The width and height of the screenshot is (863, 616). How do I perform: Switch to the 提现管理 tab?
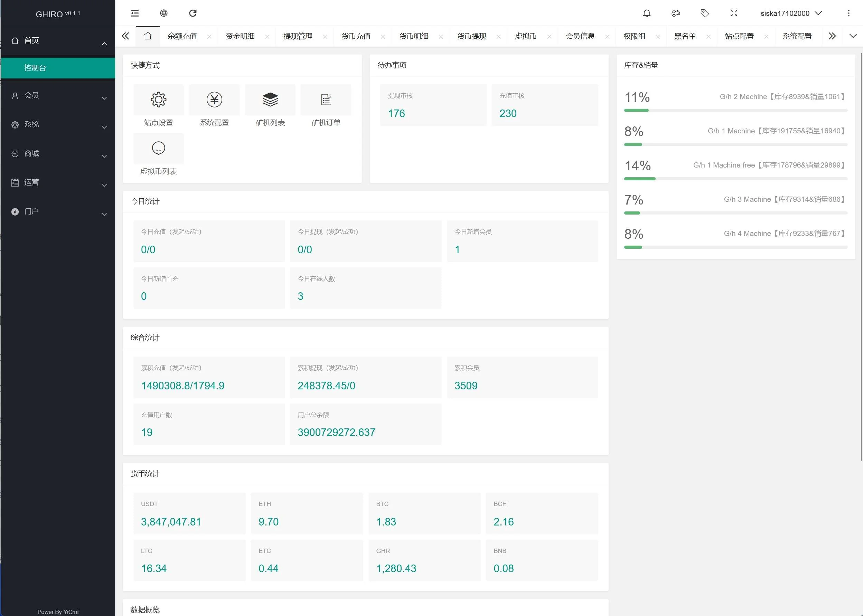coord(298,36)
